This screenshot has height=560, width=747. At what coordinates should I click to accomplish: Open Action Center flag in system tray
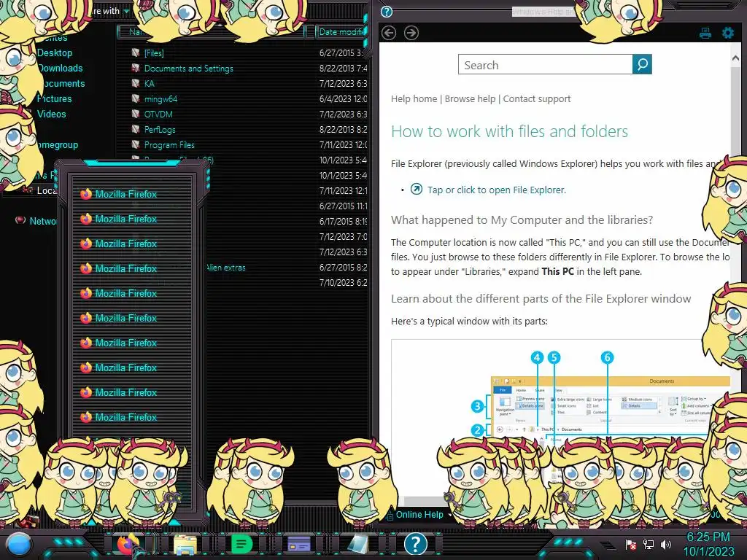(631, 545)
